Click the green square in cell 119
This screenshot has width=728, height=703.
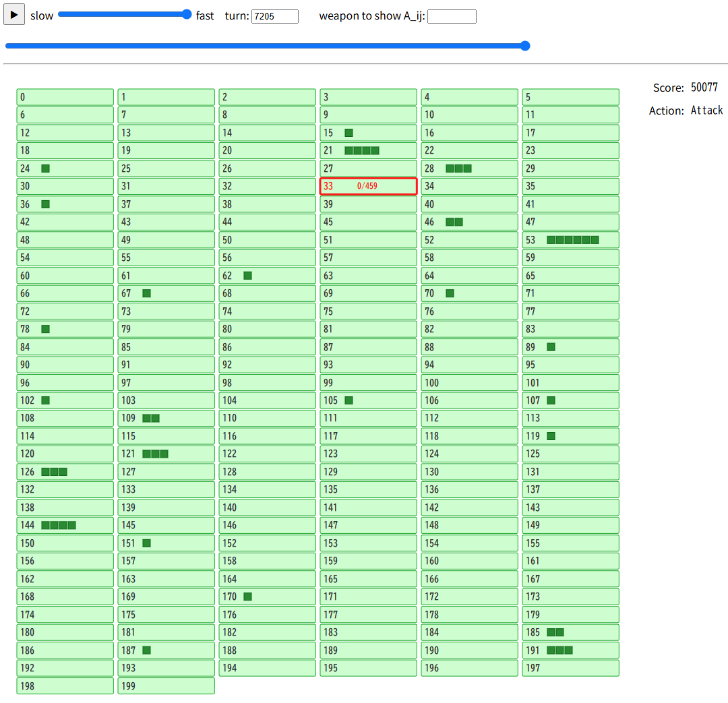pos(551,436)
